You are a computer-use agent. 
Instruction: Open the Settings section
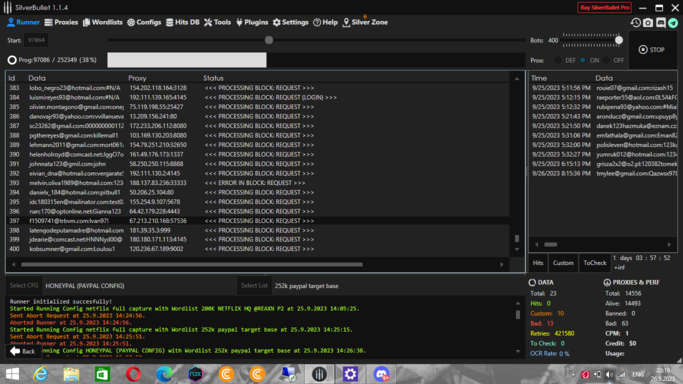tap(291, 22)
